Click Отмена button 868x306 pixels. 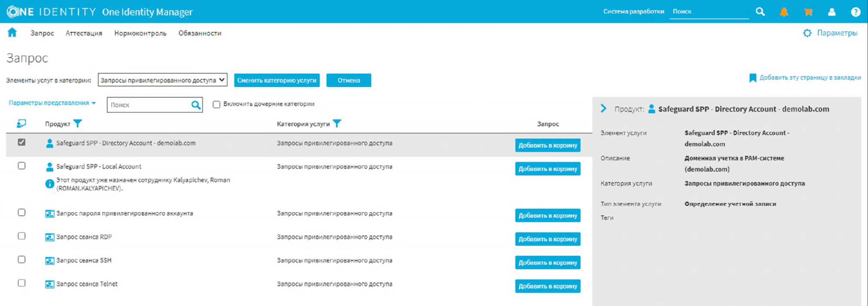(349, 80)
